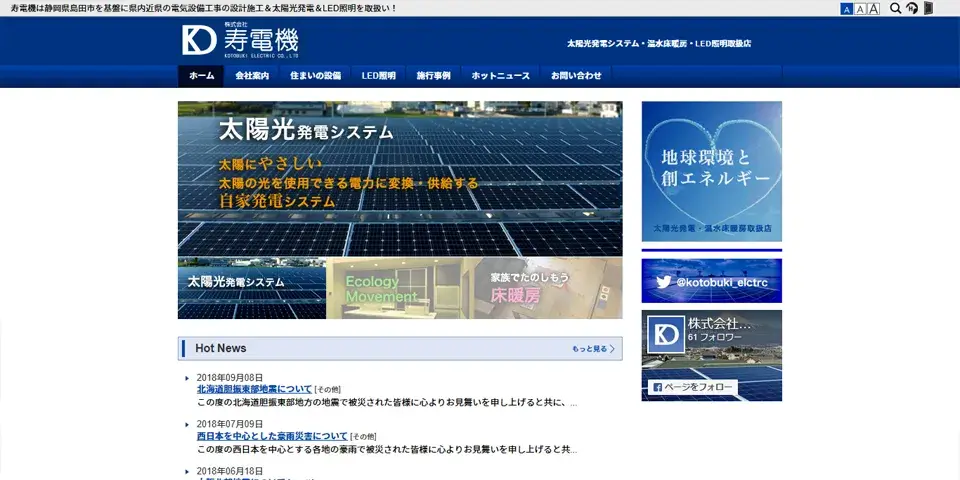Open the LED照明 menu item
Image resolution: width=960 pixels, height=480 pixels.
pyautogui.click(x=378, y=76)
